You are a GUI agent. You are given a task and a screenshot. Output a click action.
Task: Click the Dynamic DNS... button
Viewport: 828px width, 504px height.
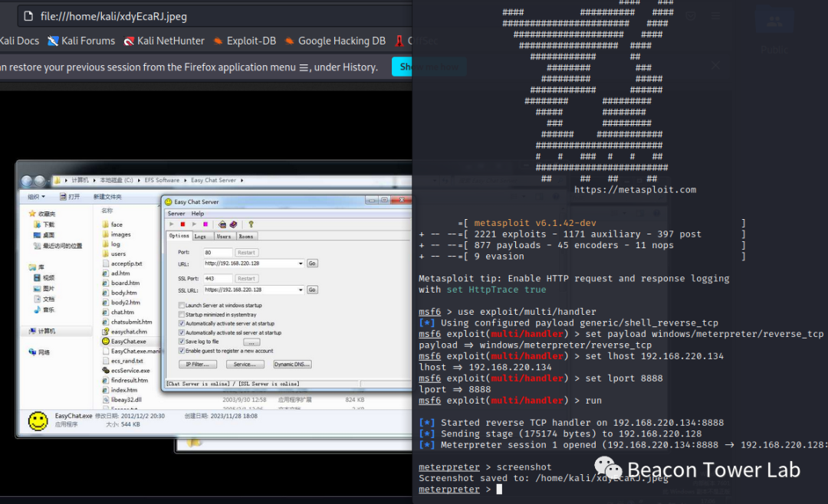(x=292, y=364)
